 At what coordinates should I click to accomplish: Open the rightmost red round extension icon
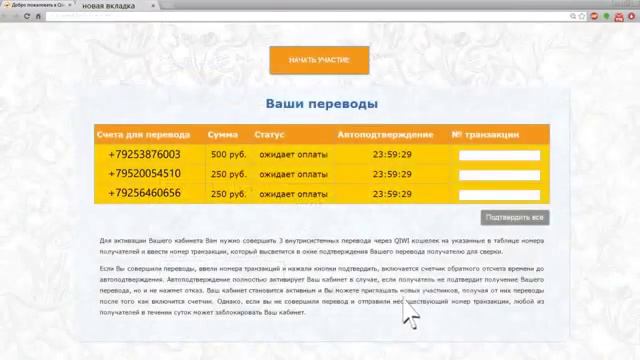click(x=632, y=16)
